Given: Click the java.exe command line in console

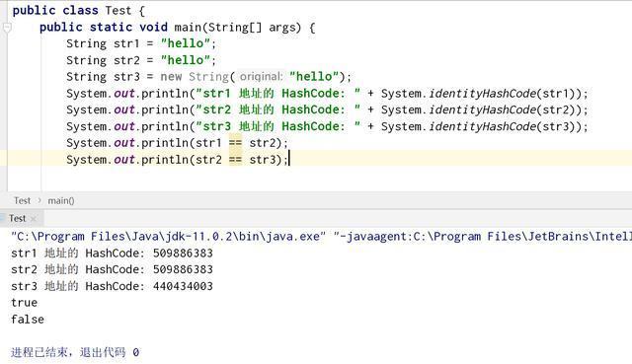Looking at the screenshot, I should point(321,237).
